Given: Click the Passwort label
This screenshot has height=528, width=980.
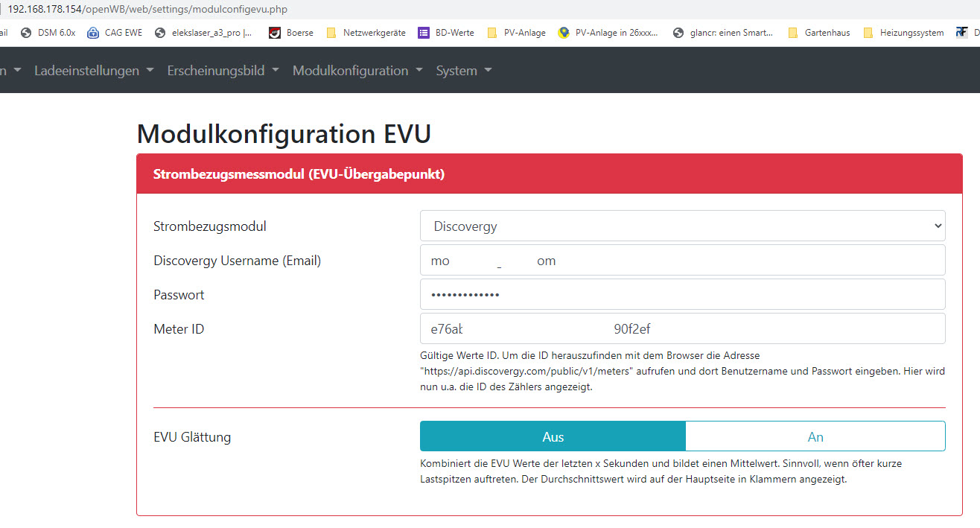Looking at the screenshot, I should coord(179,295).
